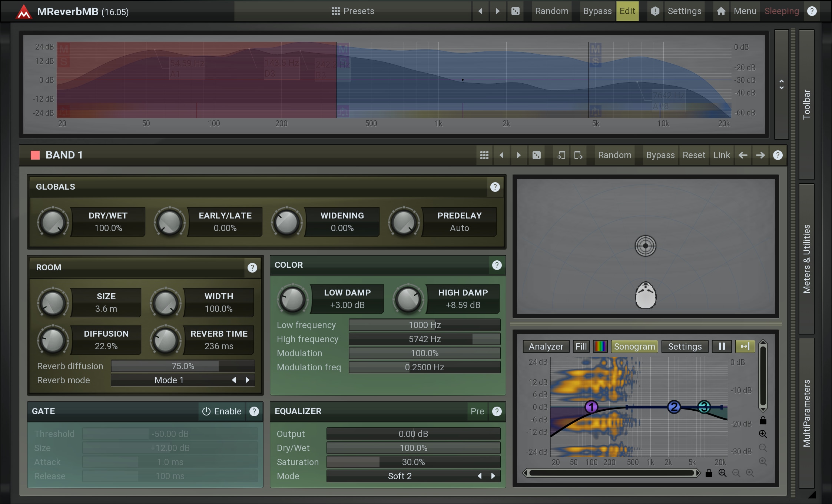Click global dice randomize icon
Screen dimensions: 832x504
click(x=515, y=11)
